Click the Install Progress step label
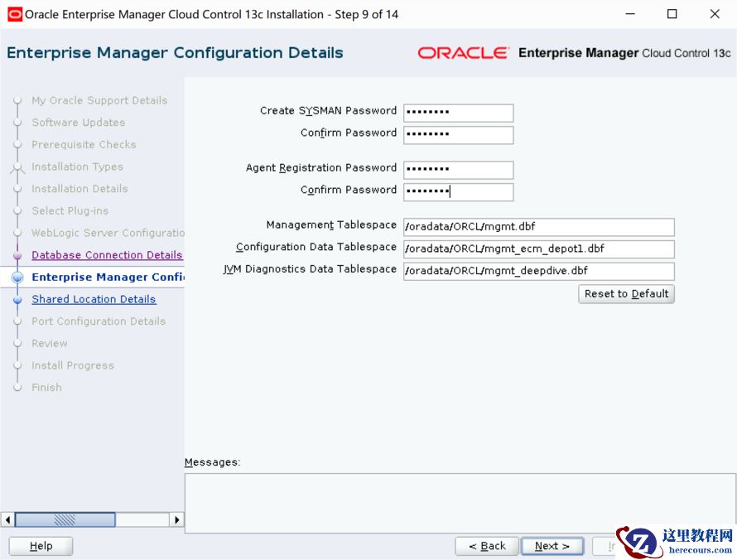737x560 pixels. click(73, 365)
